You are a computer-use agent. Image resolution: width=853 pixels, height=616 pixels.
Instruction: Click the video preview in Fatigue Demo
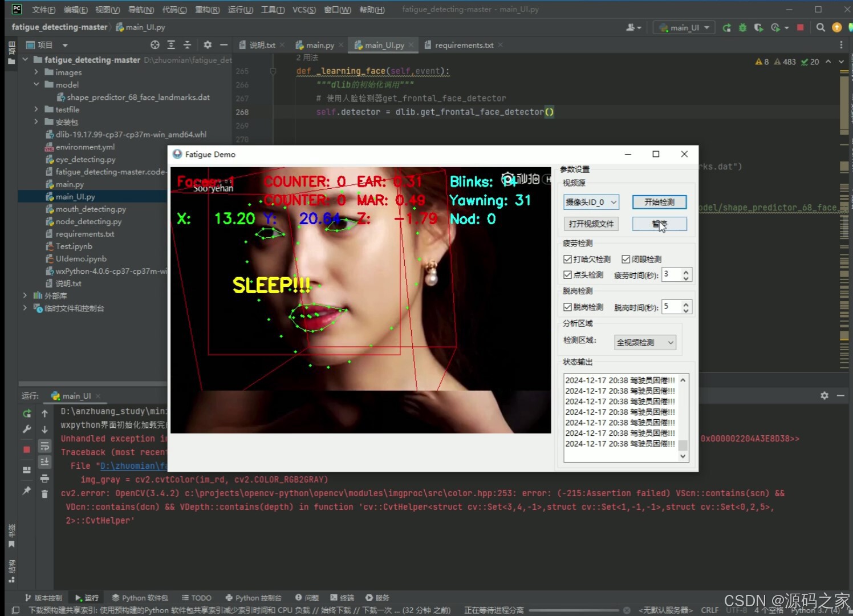(x=361, y=300)
